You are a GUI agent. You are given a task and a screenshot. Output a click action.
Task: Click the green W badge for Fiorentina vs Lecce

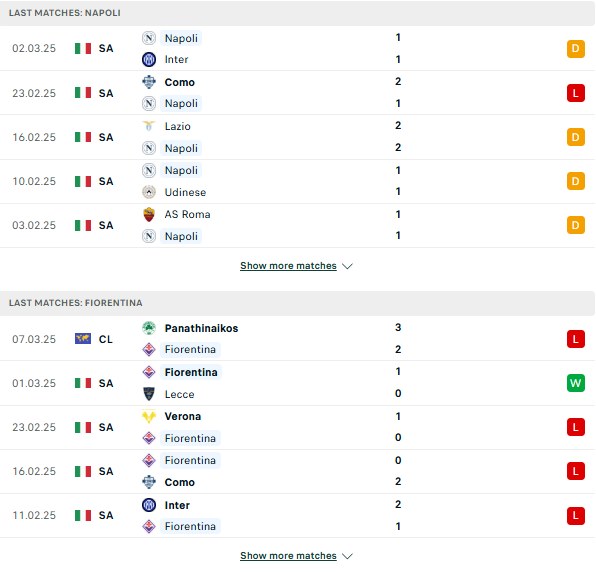[x=575, y=383]
